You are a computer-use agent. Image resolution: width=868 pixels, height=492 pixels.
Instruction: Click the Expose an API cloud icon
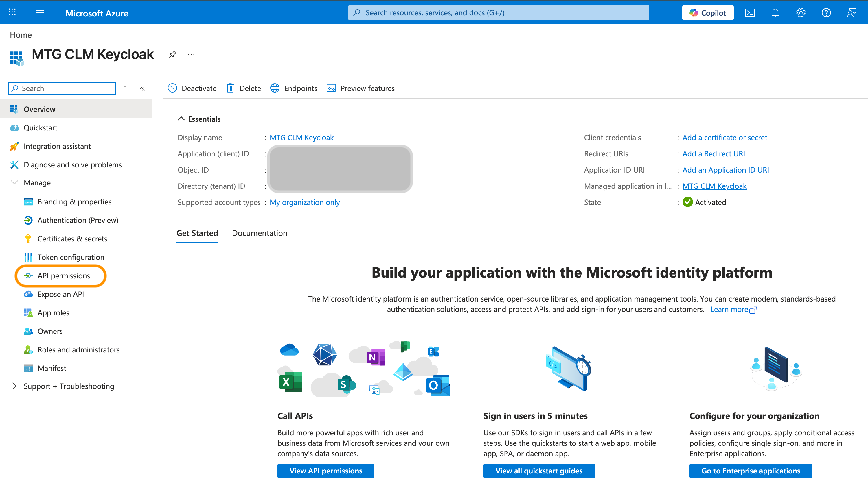28,294
